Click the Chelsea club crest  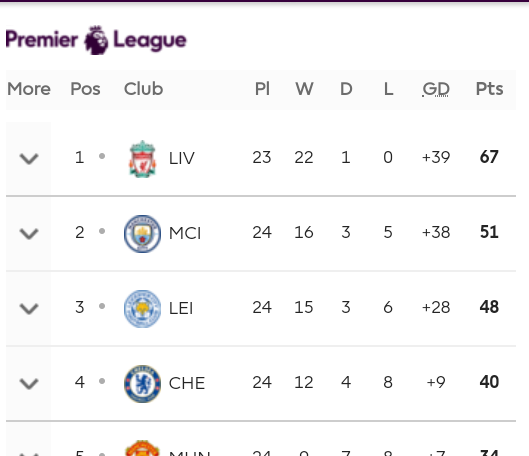pos(142,383)
